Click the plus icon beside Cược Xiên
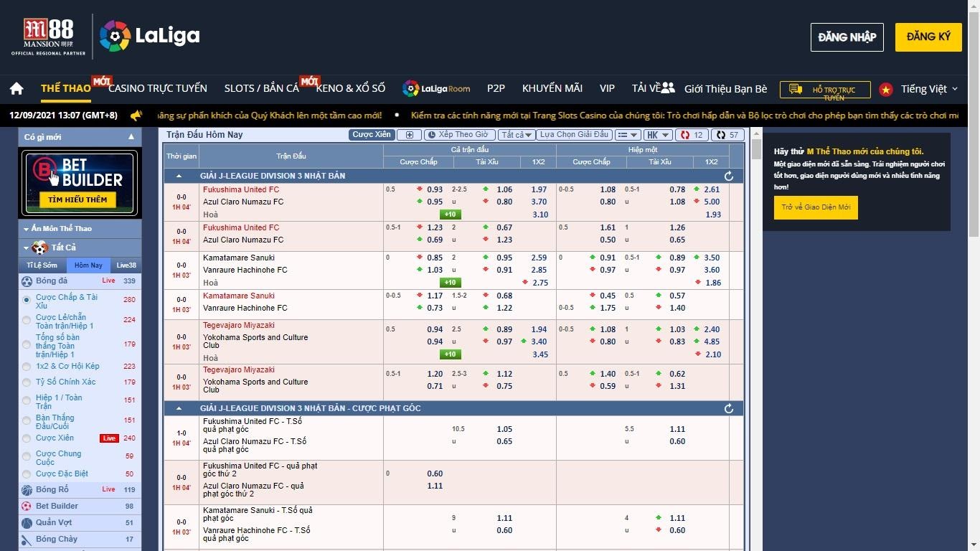Screen dimensions: 980x551 coord(409,135)
